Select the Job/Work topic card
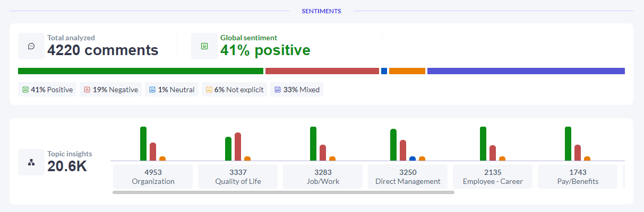Screen dimensions: 644x212 (x=323, y=176)
